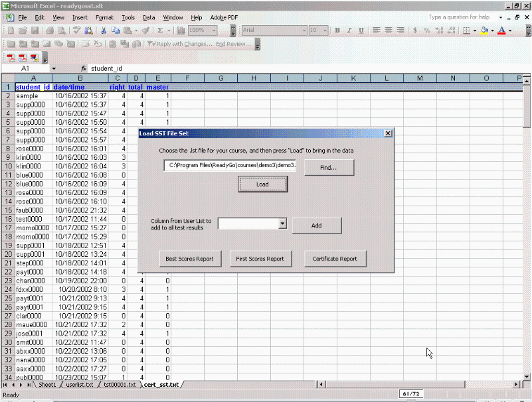The image size is (532, 402).
Task: Switch to the Sheet1 tab
Action: coord(47,385)
